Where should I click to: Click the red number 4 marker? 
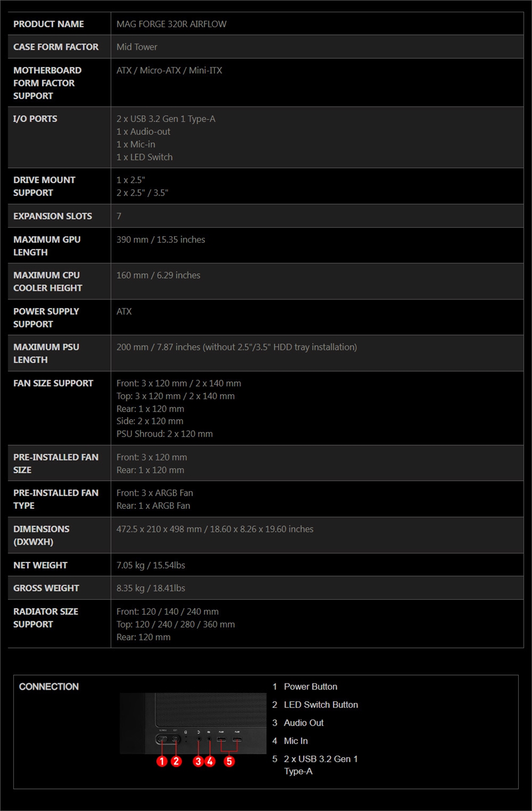click(x=210, y=761)
